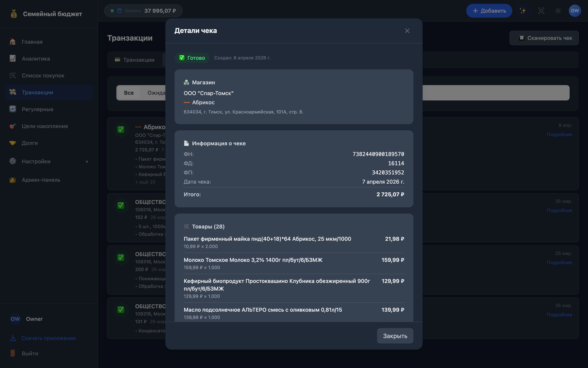
Task: Open Список покупок
Action: [x=49, y=76]
